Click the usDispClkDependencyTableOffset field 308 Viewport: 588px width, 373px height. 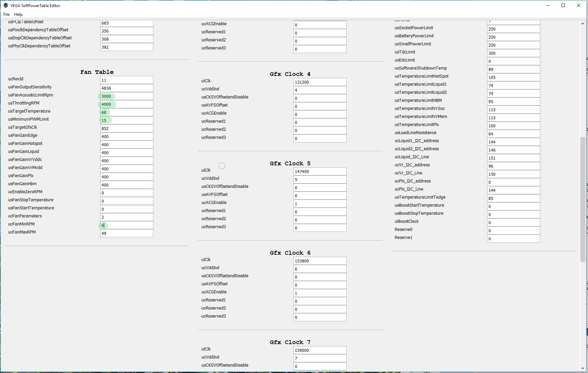point(127,39)
